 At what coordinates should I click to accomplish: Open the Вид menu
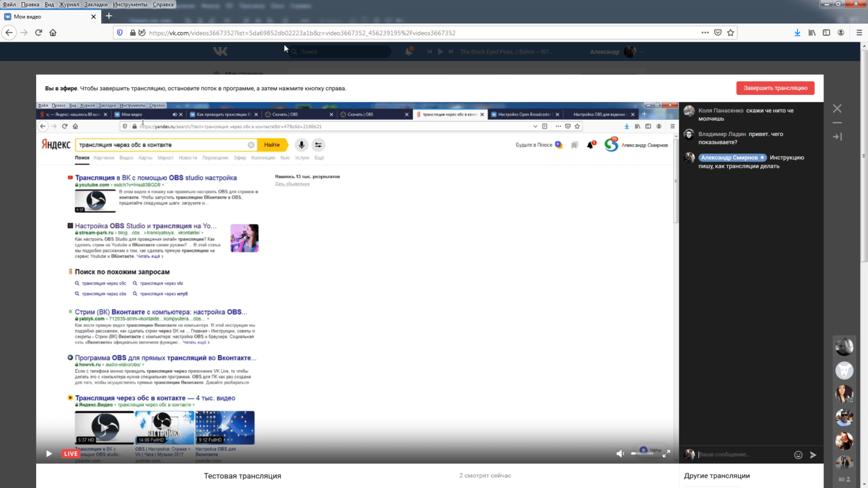tap(49, 5)
